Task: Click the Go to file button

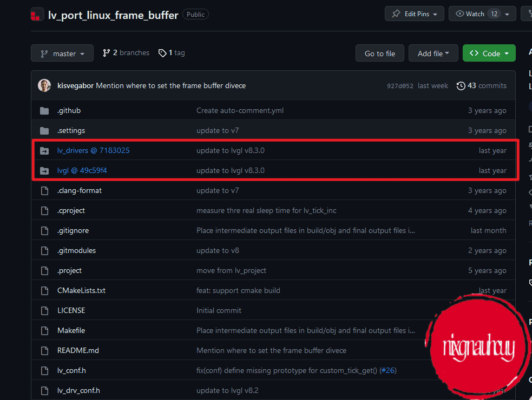Action: pyautogui.click(x=380, y=53)
